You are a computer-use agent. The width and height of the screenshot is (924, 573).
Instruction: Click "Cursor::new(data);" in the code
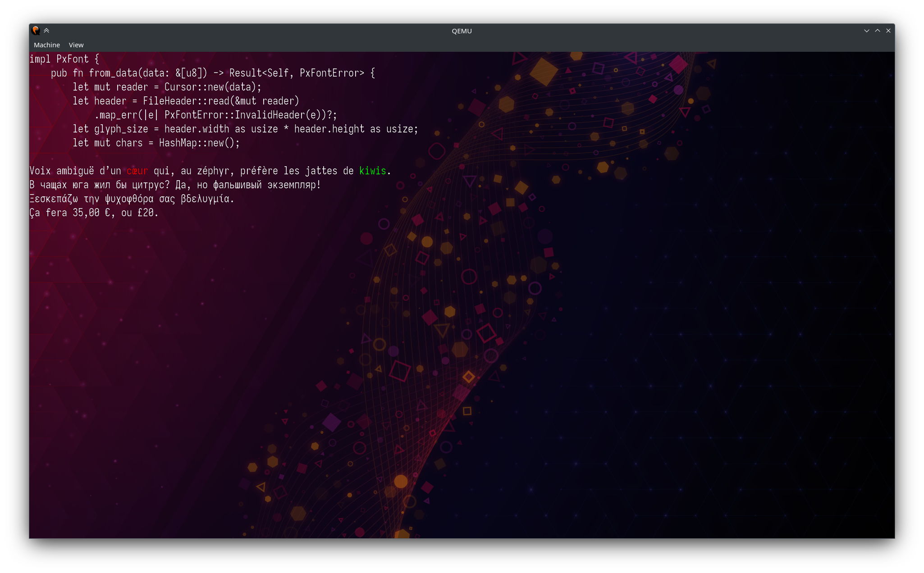(213, 87)
